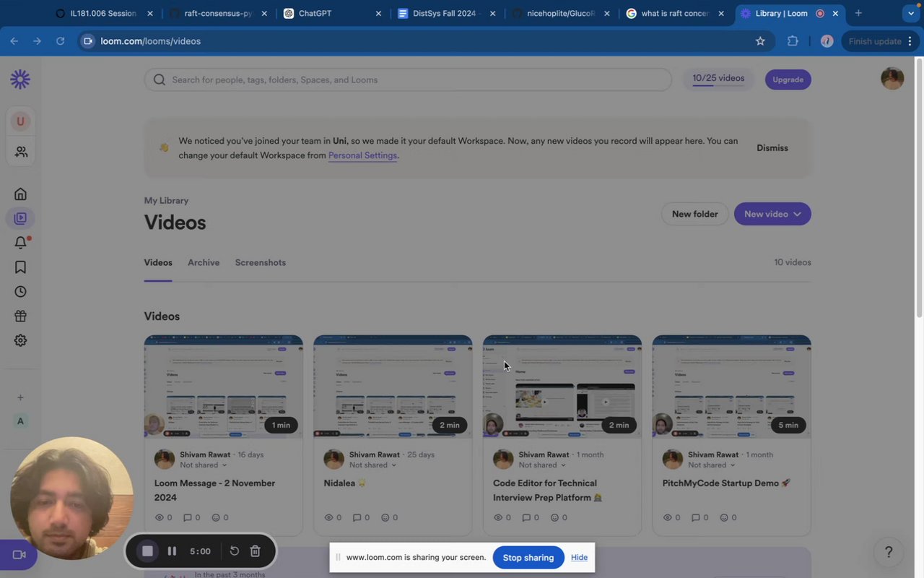Click the Upgrade button
The image size is (924, 578).
point(788,79)
